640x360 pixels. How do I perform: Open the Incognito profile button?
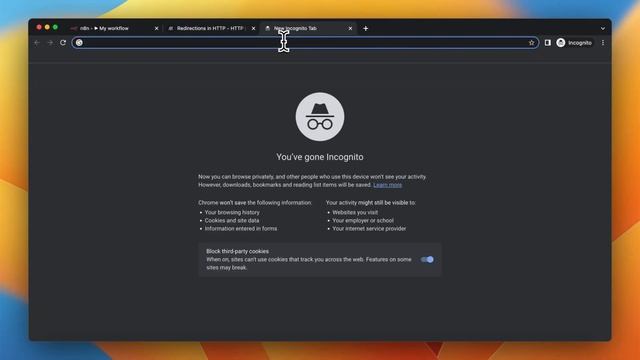click(x=574, y=42)
